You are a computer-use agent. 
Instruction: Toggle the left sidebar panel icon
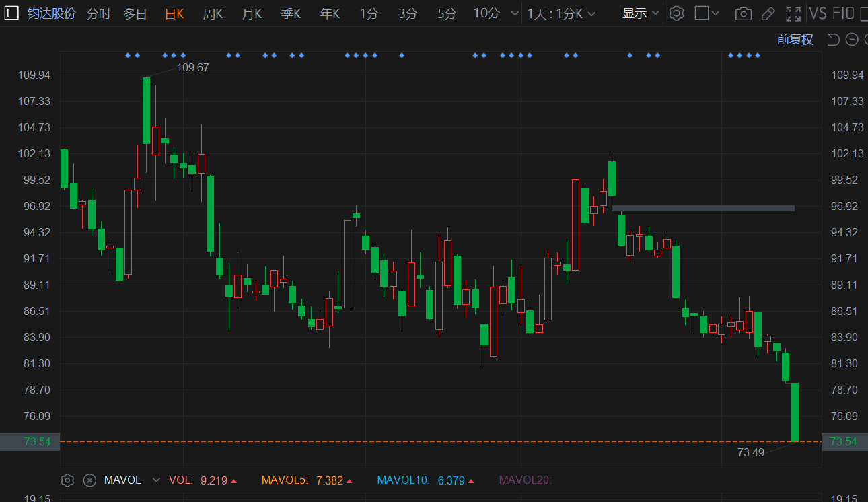11,13
